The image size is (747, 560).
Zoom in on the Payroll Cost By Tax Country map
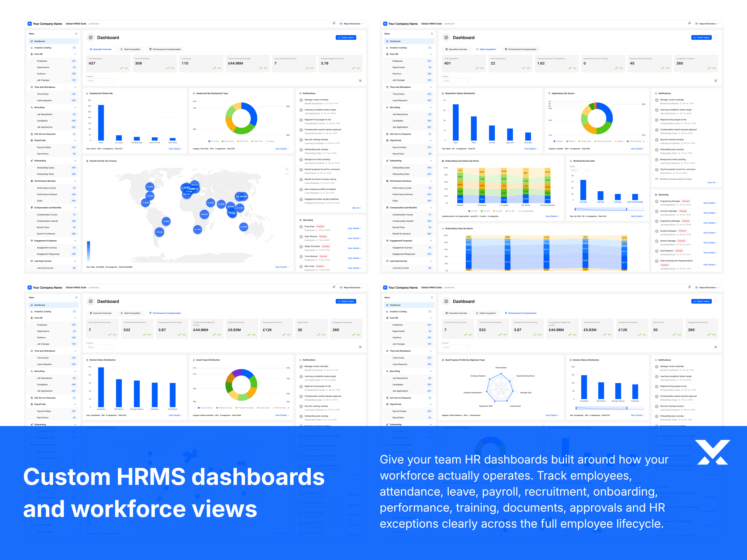[x=287, y=169]
